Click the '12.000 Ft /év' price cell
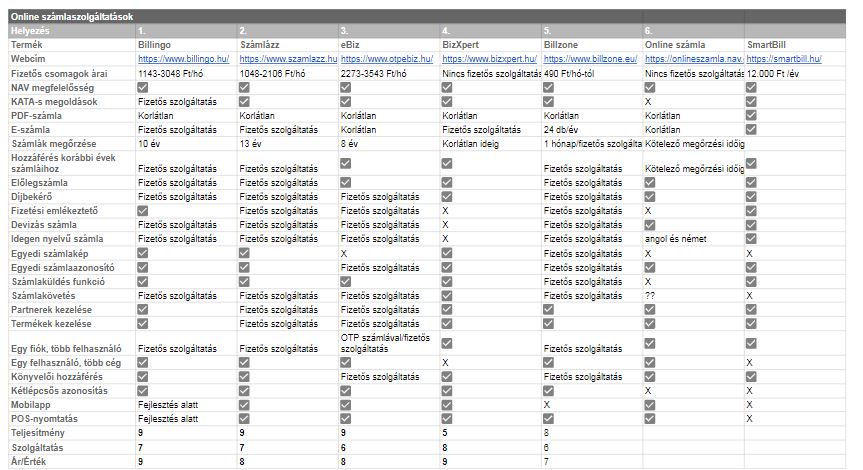Screen dimensions: 863x470 pos(779,74)
